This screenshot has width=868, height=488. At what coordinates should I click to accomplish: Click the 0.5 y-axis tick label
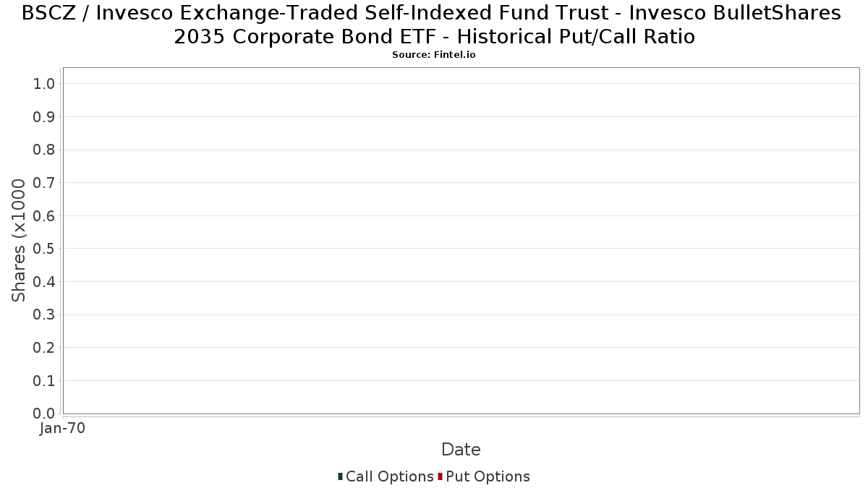(44, 249)
